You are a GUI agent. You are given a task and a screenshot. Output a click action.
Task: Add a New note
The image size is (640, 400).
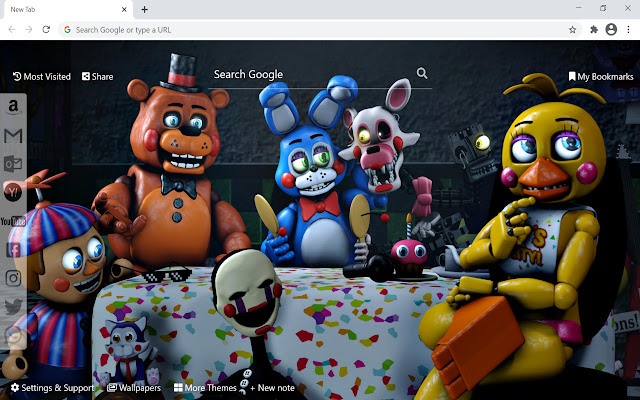(x=272, y=388)
